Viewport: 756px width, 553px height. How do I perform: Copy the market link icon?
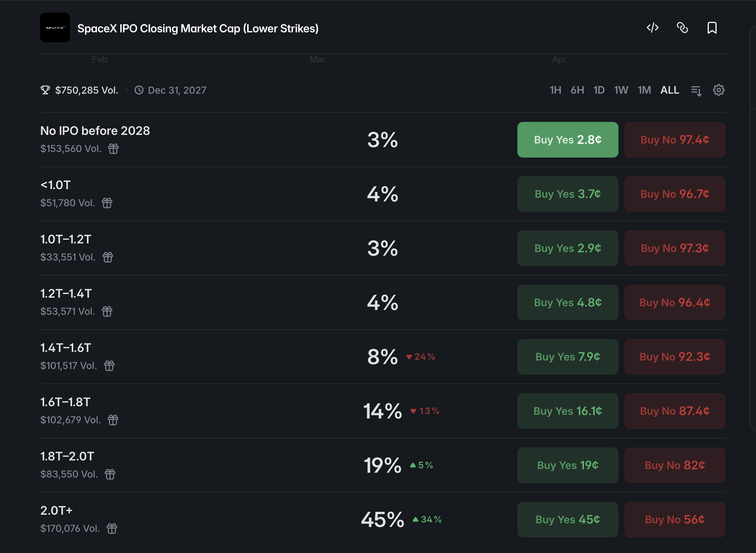click(682, 28)
